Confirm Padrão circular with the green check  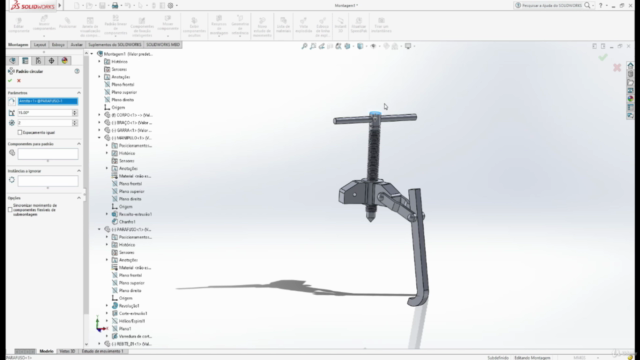[10, 81]
